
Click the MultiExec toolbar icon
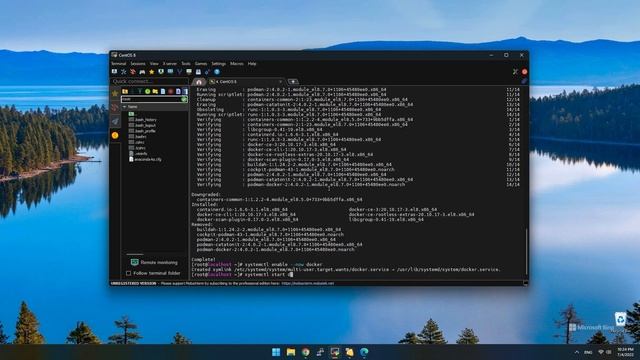(x=180, y=72)
